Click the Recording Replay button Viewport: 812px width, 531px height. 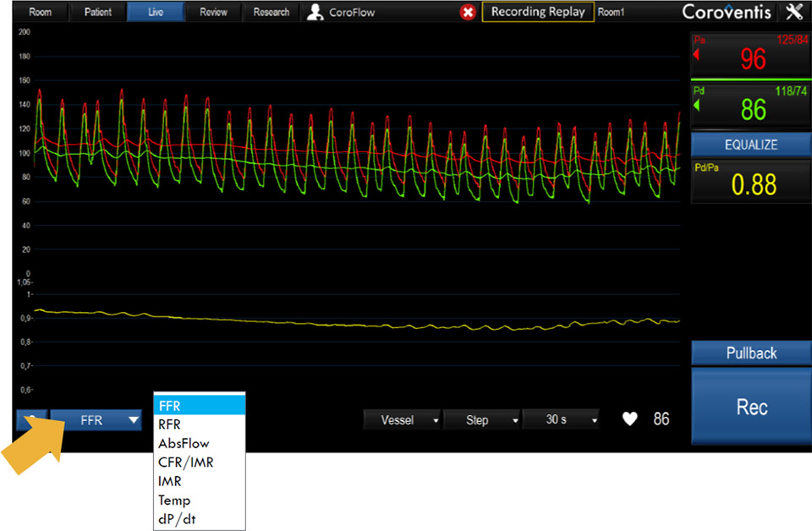point(538,12)
